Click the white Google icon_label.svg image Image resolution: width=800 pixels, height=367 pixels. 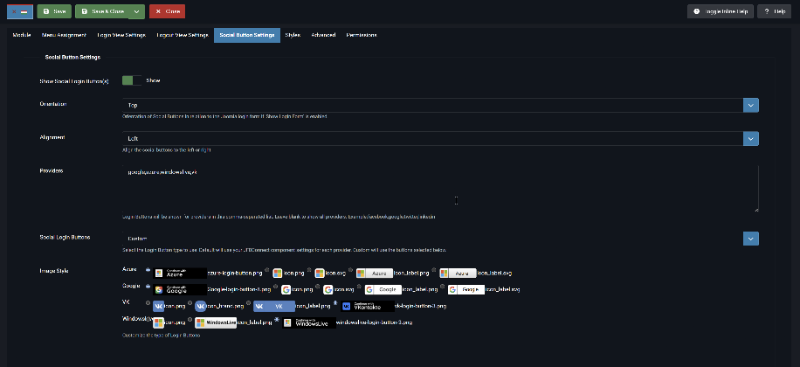click(466, 289)
